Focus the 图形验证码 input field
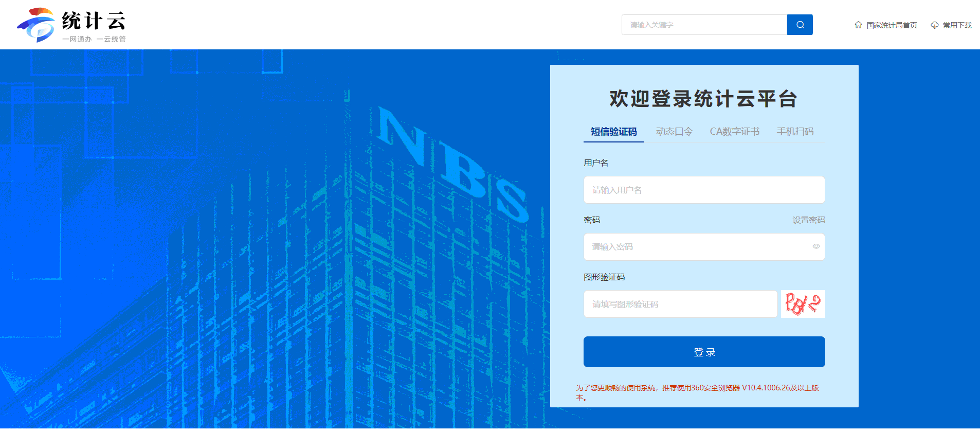Viewport: 980px width, 431px height. pos(680,304)
